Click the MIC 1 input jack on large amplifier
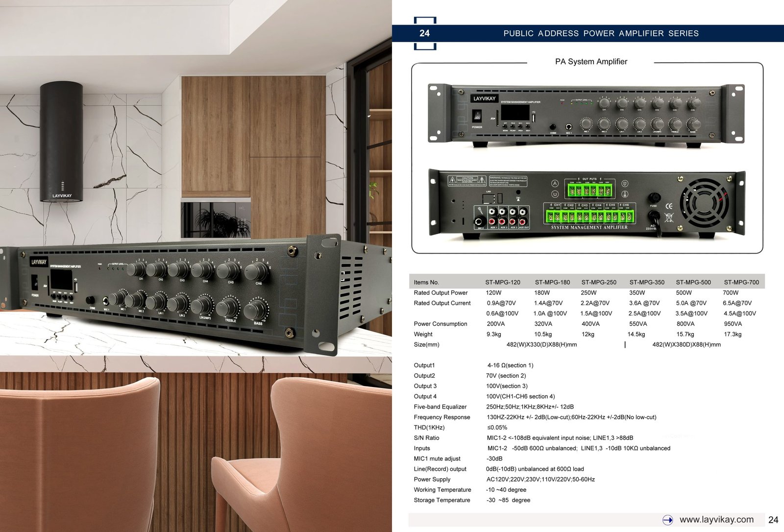 (105, 301)
